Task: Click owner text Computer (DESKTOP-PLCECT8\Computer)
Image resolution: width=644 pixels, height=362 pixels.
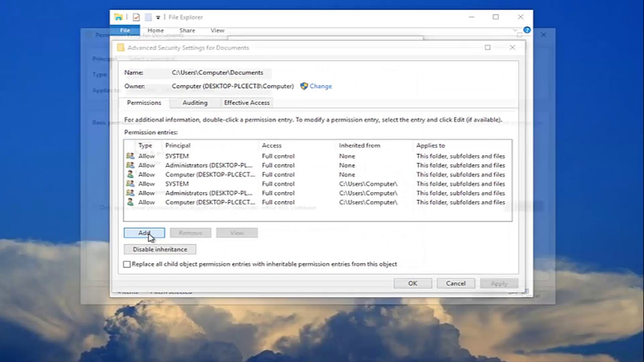Action: click(x=233, y=86)
